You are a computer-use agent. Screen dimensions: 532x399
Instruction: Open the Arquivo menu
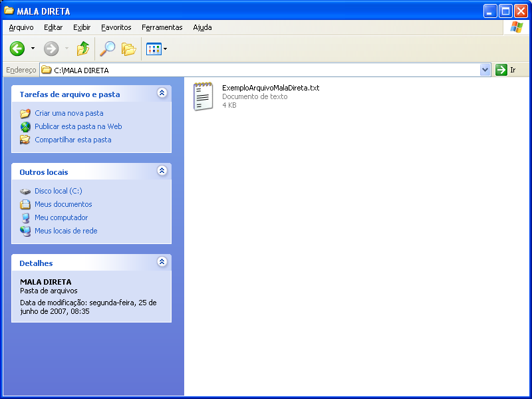point(21,27)
